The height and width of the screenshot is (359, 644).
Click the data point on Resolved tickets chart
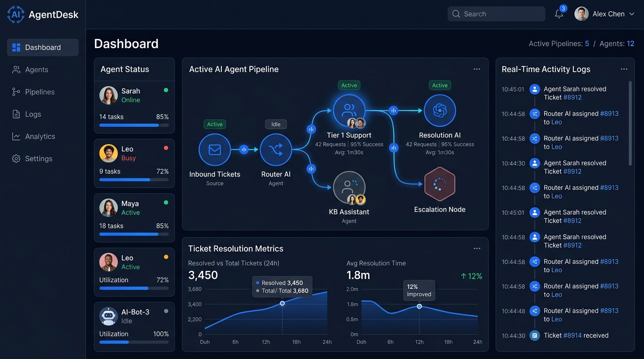point(282,303)
